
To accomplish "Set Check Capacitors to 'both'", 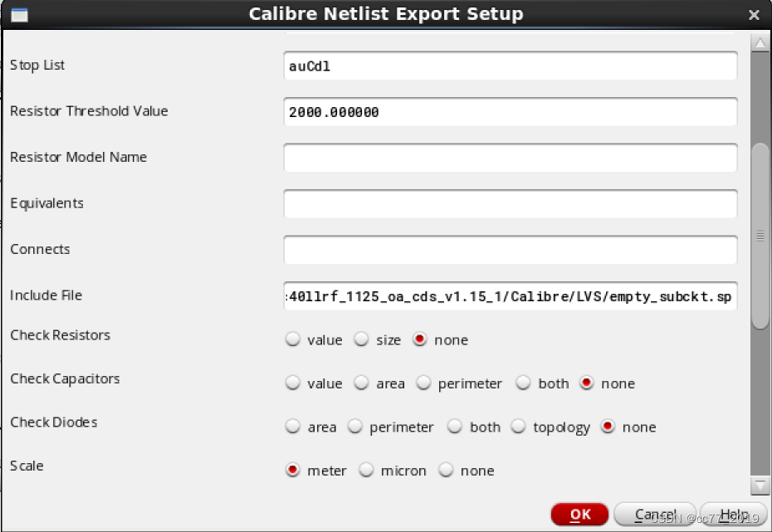I will [x=524, y=383].
